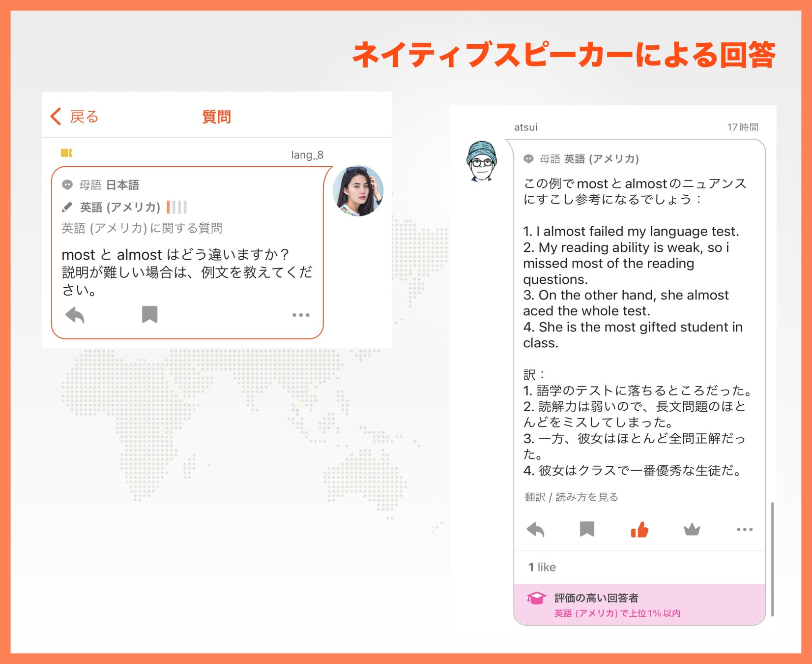Click the atsui username
Screen dimensions: 812x664
pyautogui.click(x=525, y=127)
